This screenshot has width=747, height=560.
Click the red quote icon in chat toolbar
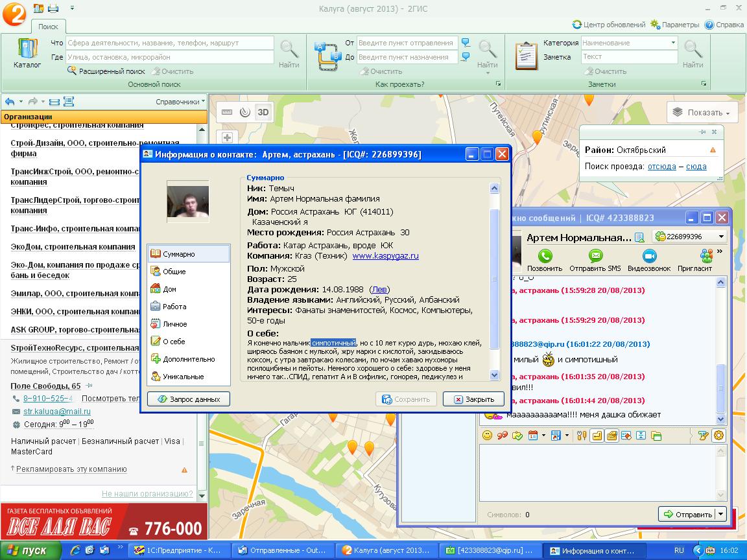[502, 436]
